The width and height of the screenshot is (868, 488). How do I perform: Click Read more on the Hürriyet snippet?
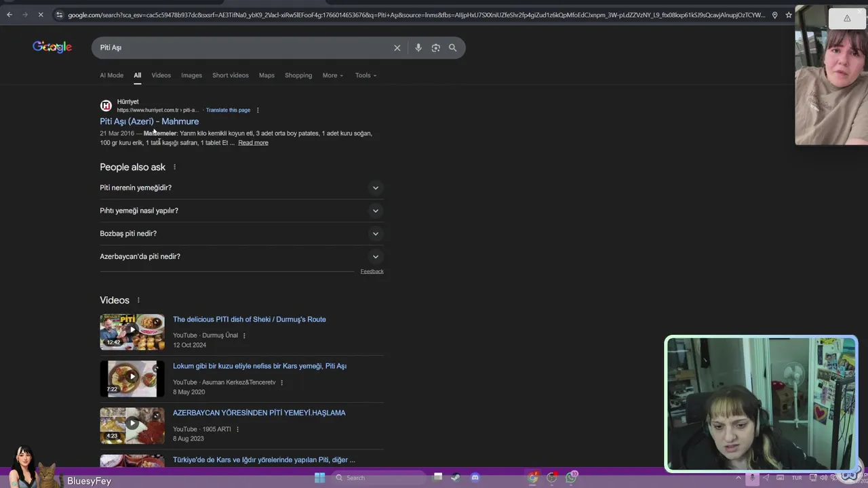(253, 143)
